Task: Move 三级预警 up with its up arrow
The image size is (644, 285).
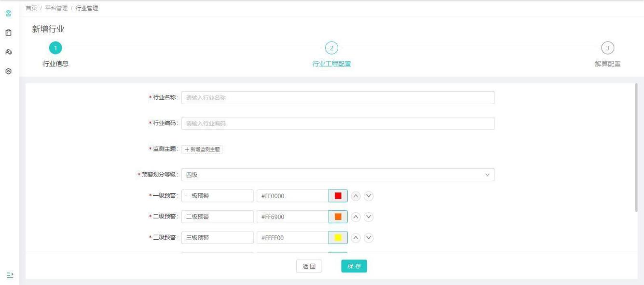Action: click(x=356, y=238)
